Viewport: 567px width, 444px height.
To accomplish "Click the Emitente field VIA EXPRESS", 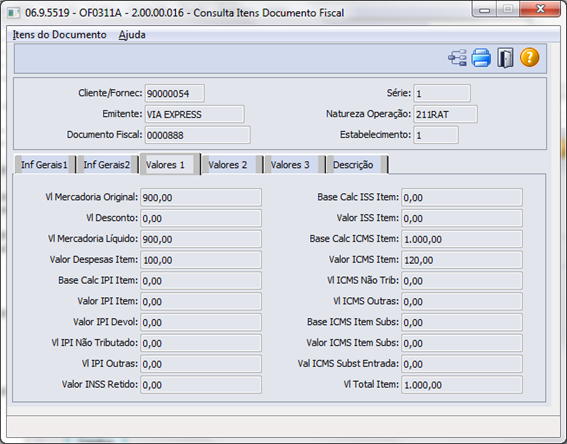I will coord(195,115).
